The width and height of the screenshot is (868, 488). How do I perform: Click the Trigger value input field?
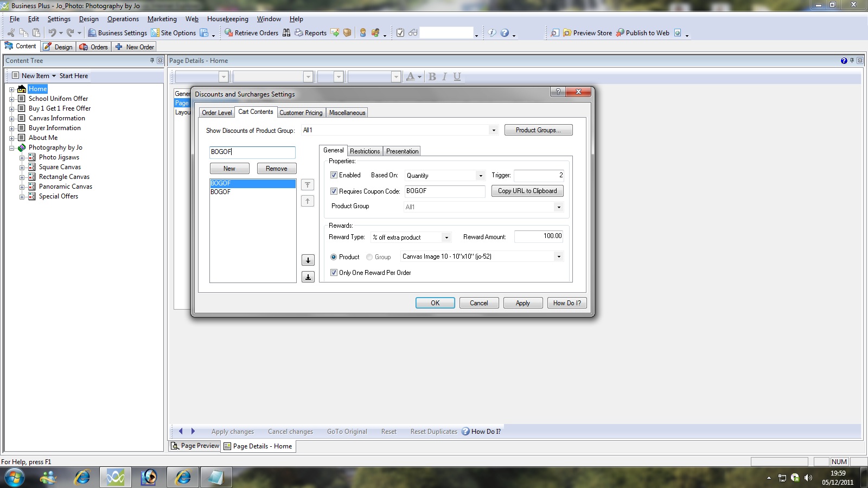[x=538, y=175]
